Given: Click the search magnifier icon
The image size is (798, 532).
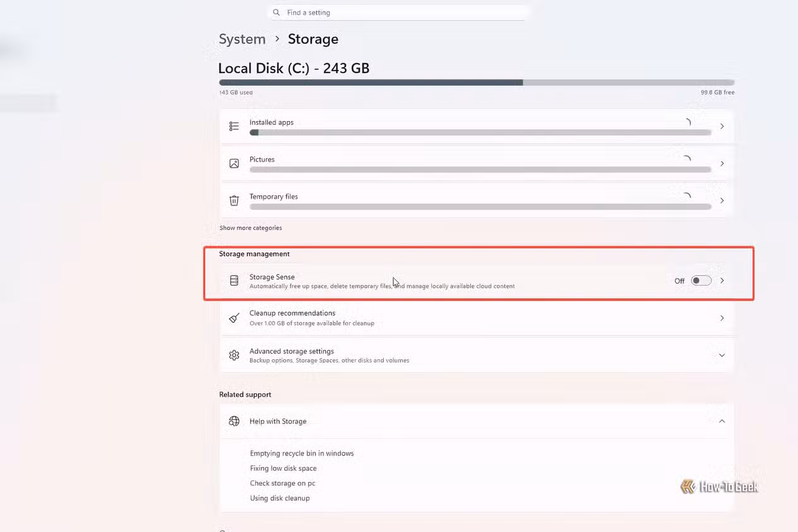Looking at the screenshot, I should (276, 13).
